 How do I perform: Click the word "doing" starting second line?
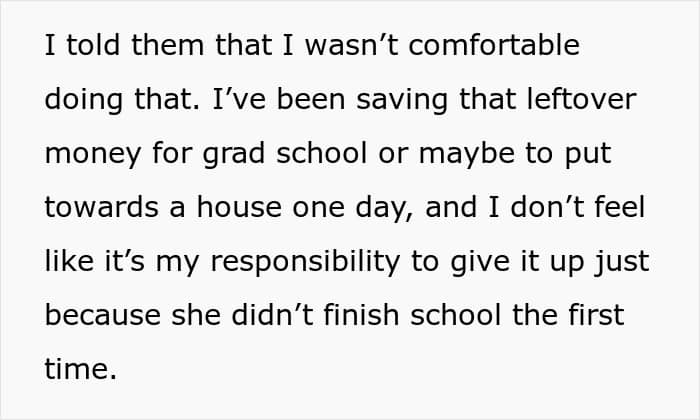pos(84,101)
